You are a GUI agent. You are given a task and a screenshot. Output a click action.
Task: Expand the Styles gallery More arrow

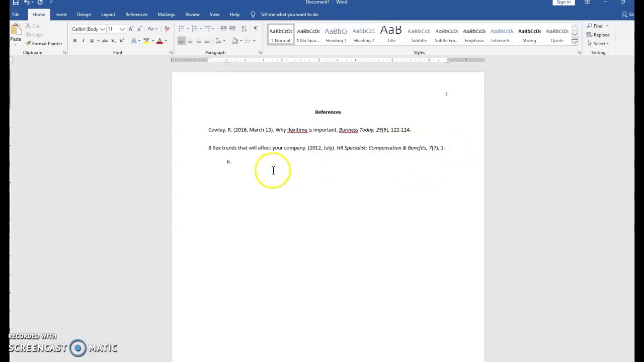(575, 43)
